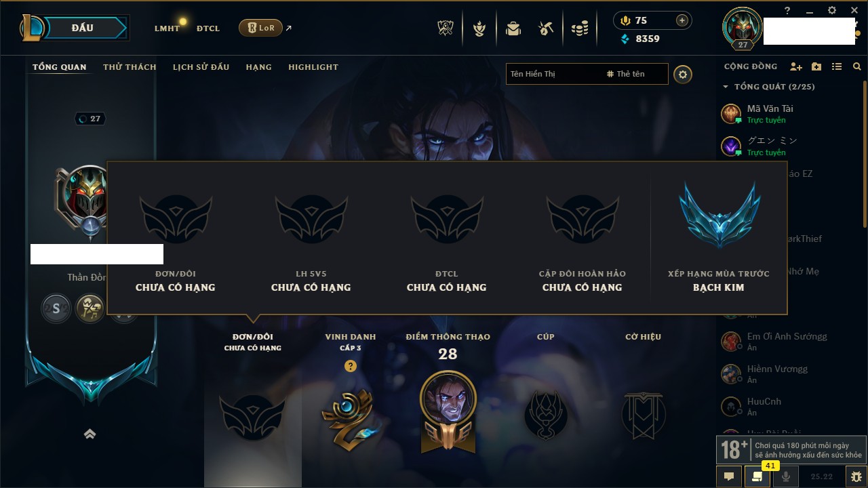The width and height of the screenshot is (868, 488).
Task: Open the Collection backpack icon
Action: click(513, 28)
